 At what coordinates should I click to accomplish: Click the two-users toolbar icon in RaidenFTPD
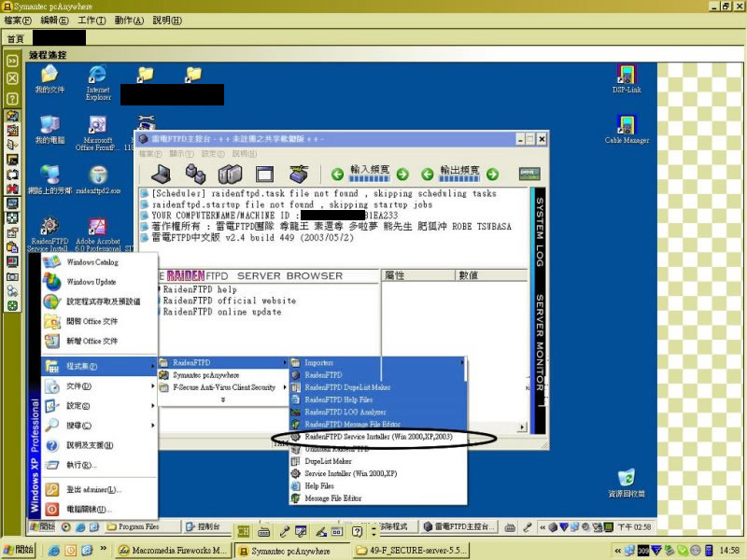click(x=195, y=174)
